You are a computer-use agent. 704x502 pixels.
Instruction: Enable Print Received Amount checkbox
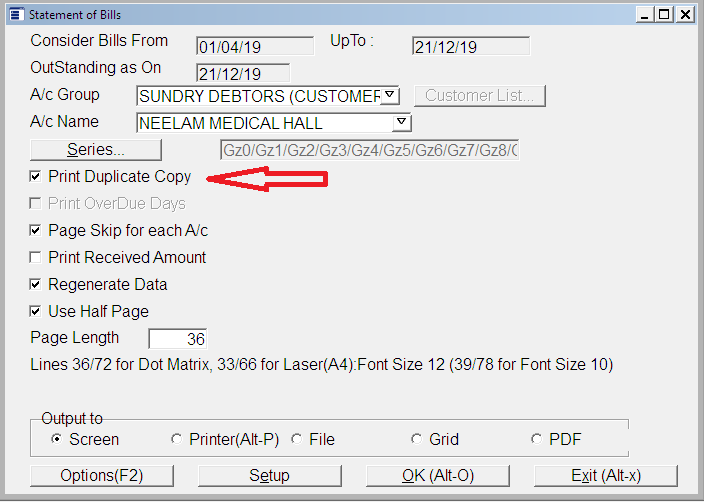[35, 257]
